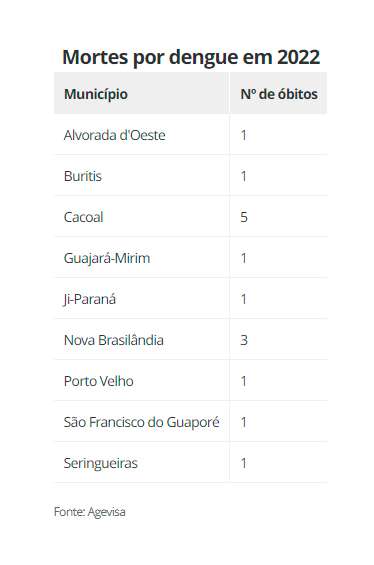
Task: Select the death count for Porto Velho
Action: pyautogui.click(x=244, y=381)
